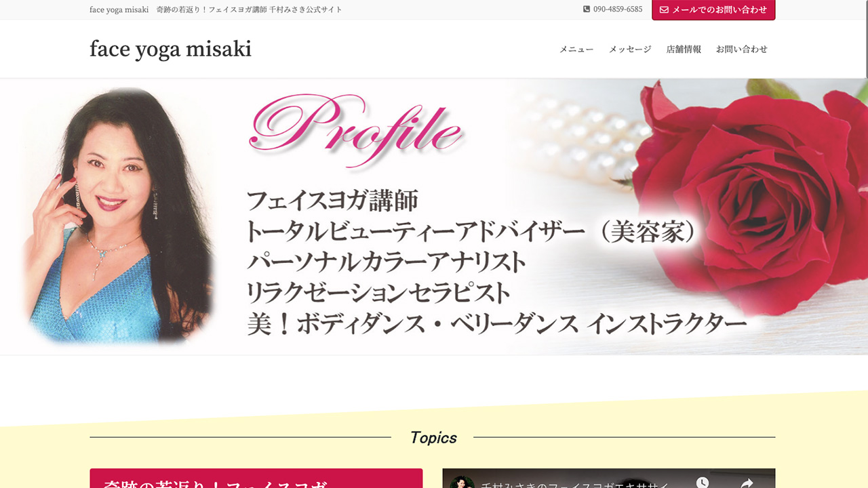The height and width of the screenshot is (488, 868).
Task: Click the top tagline 千村みさき公式サイト text
Action: (306, 9)
